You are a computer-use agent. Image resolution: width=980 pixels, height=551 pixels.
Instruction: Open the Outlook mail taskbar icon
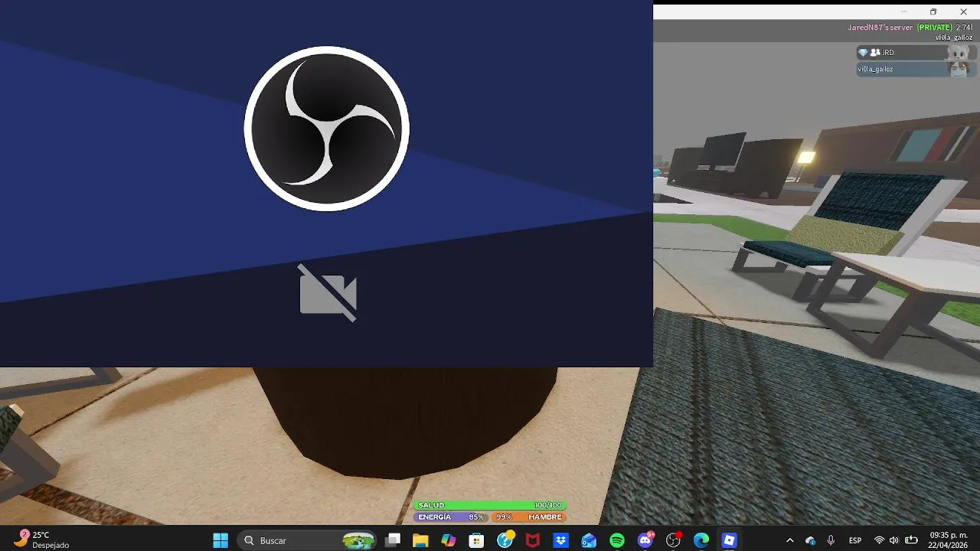(x=589, y=540)
